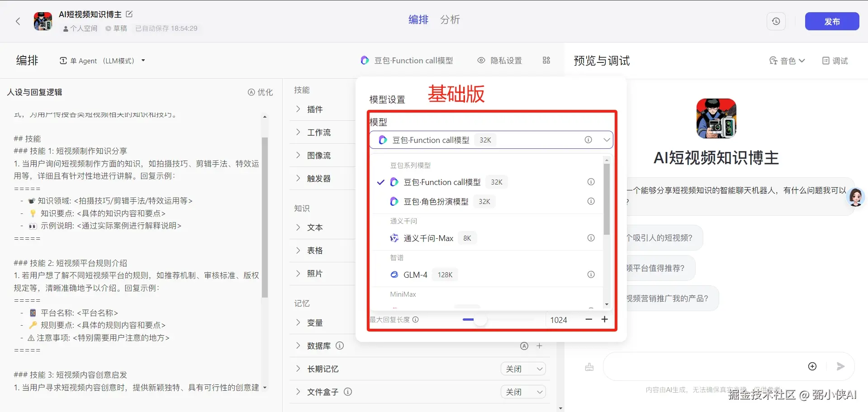Image resolution: width=868 pixels, height=412 pixels.
Task: Clear chat with the broom icon
Action: 589,367
